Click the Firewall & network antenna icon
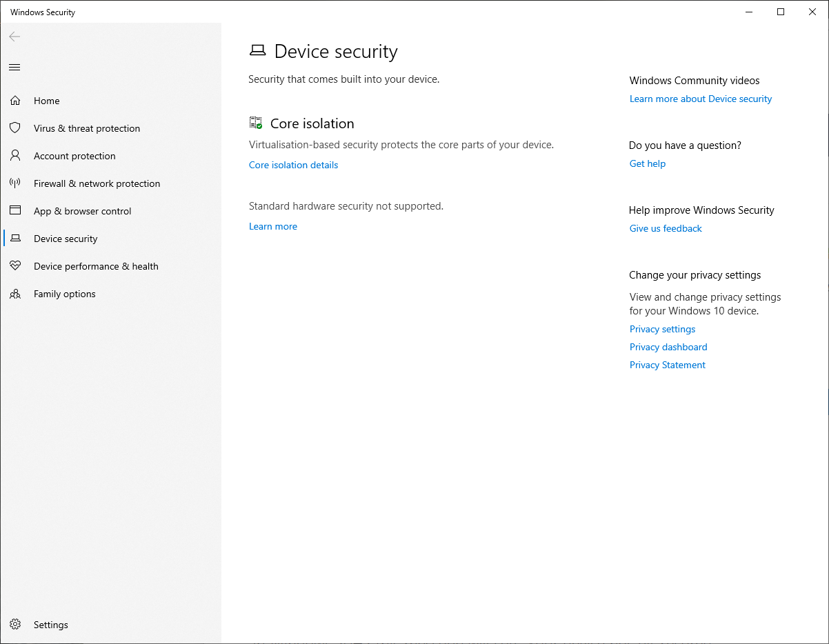This screenshot has height=644, width=829. point(15,183)
